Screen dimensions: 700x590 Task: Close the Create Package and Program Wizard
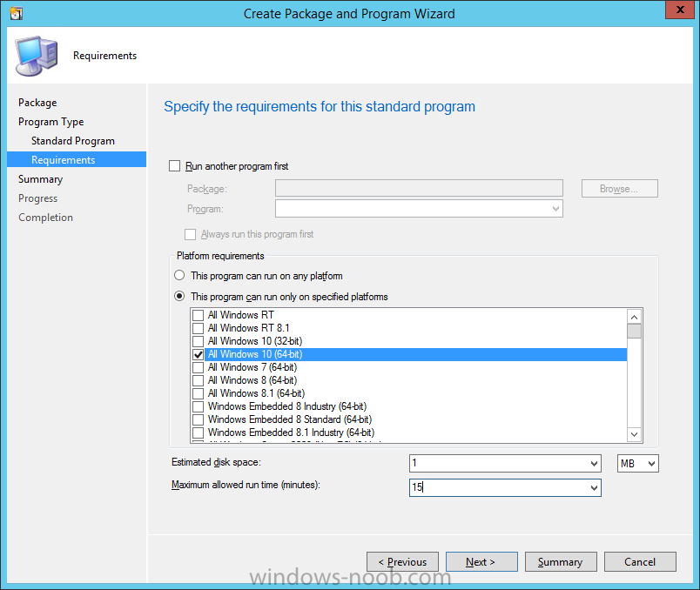click(680, 10)
